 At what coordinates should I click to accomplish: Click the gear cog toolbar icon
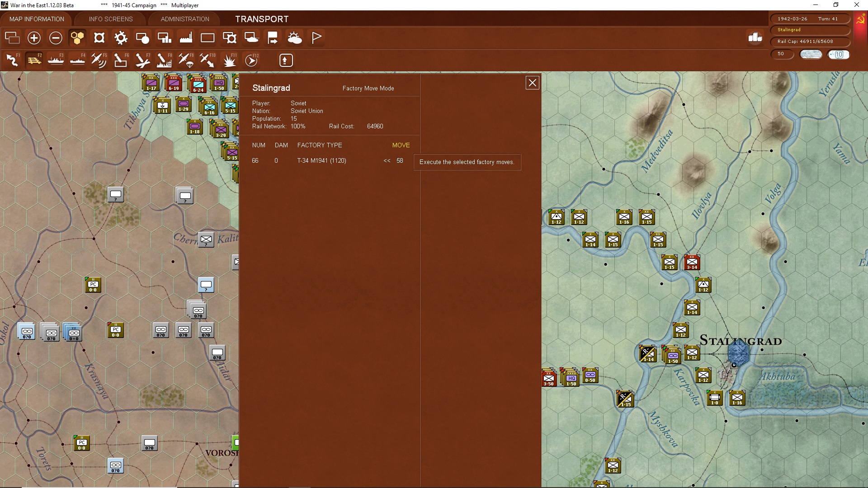(121, 38)
